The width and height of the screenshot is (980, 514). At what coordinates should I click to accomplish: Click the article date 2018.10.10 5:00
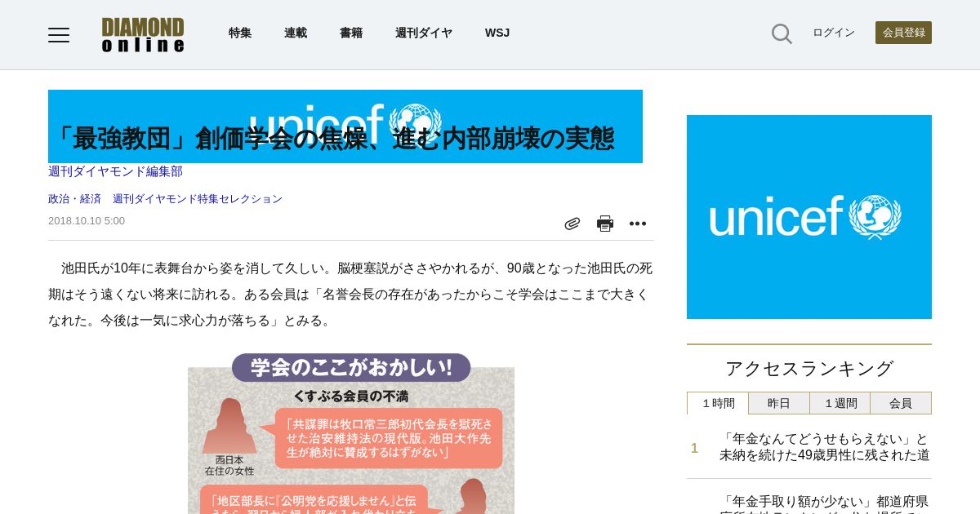tap(87, 221)
